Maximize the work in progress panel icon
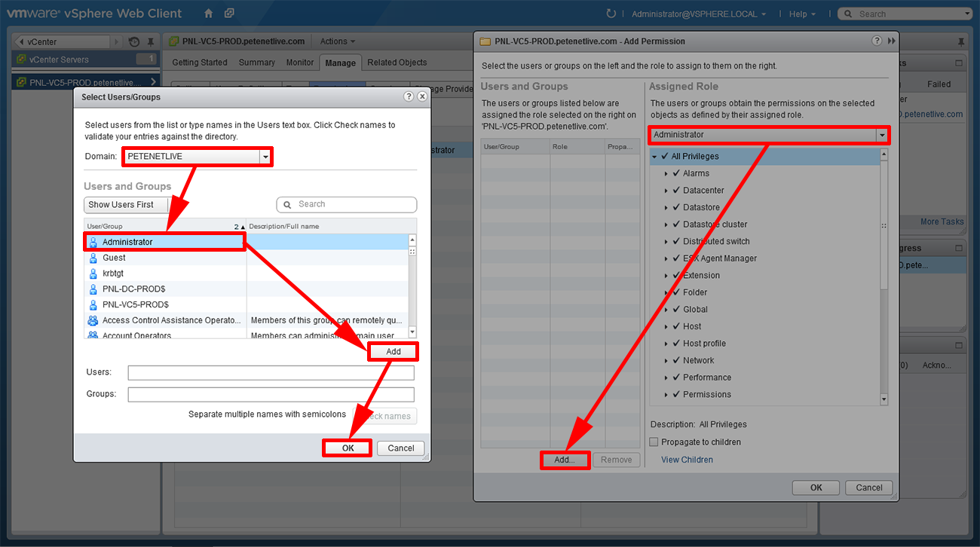 (959, 248)
